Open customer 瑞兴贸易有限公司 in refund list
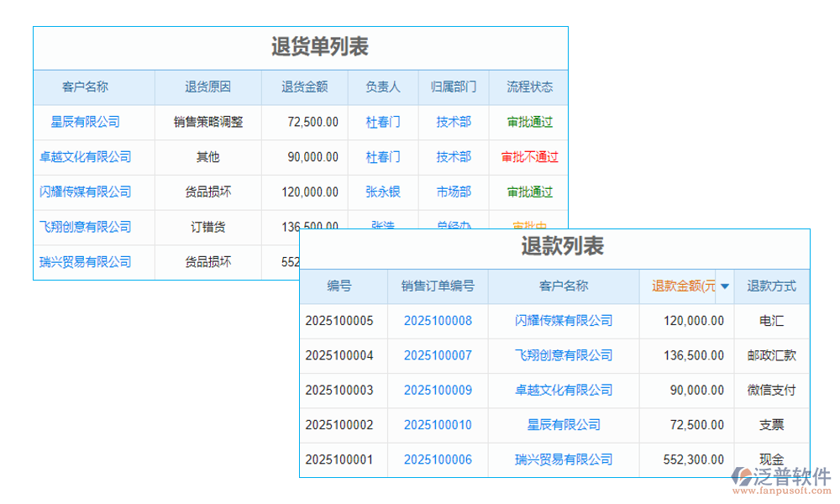This screenshot has width=840, height=504. (x=563, y=459)
